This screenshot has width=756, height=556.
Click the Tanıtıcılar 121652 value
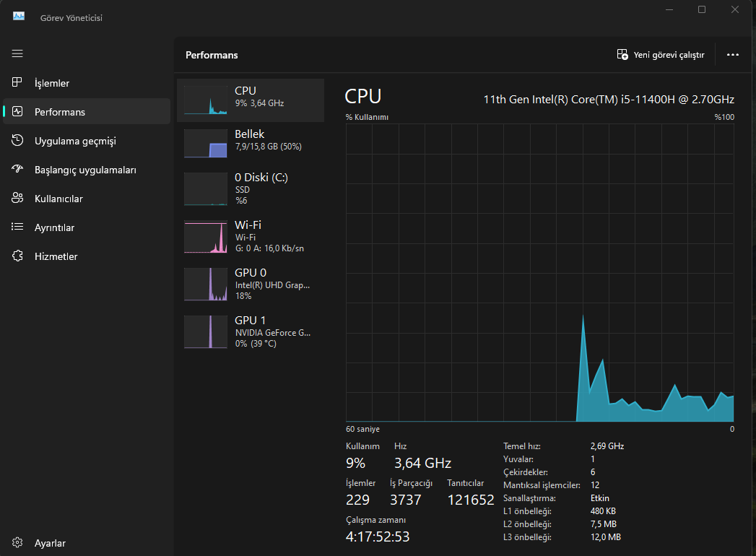click(471, 500)
